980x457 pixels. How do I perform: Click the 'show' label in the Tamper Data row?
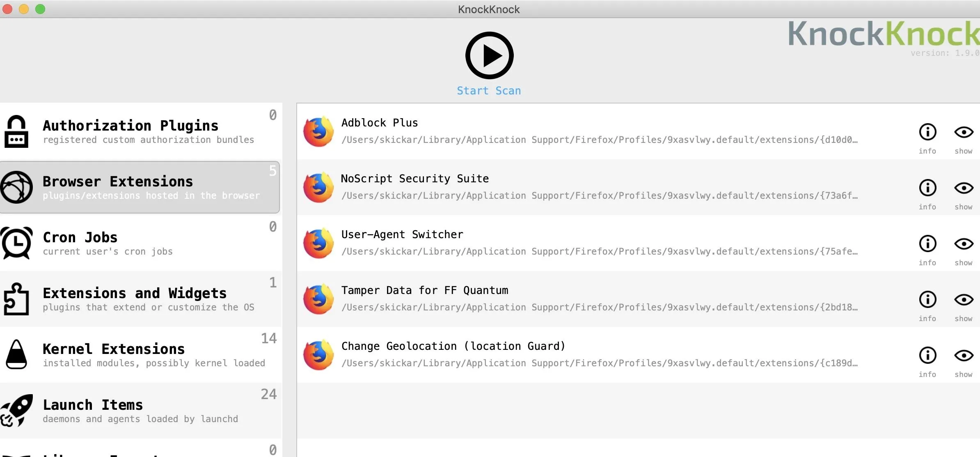click(964, 319)
